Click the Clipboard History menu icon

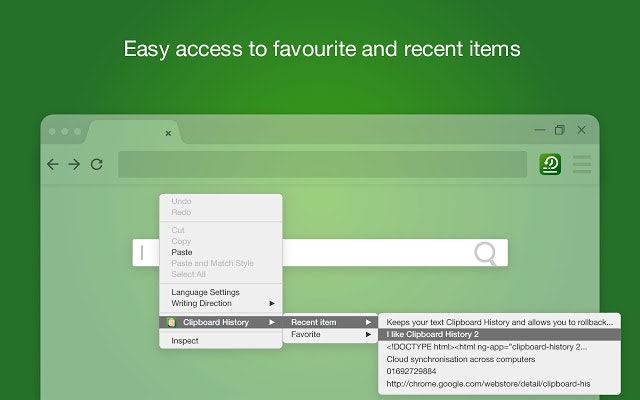pyautogui.click(x=171, y=322)
